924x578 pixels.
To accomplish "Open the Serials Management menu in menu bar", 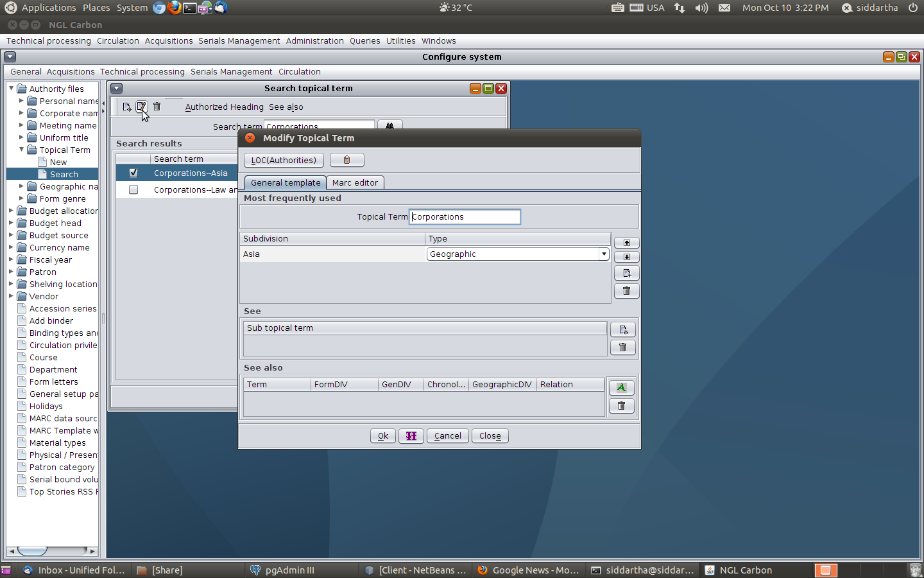I will tap(239, 41).
